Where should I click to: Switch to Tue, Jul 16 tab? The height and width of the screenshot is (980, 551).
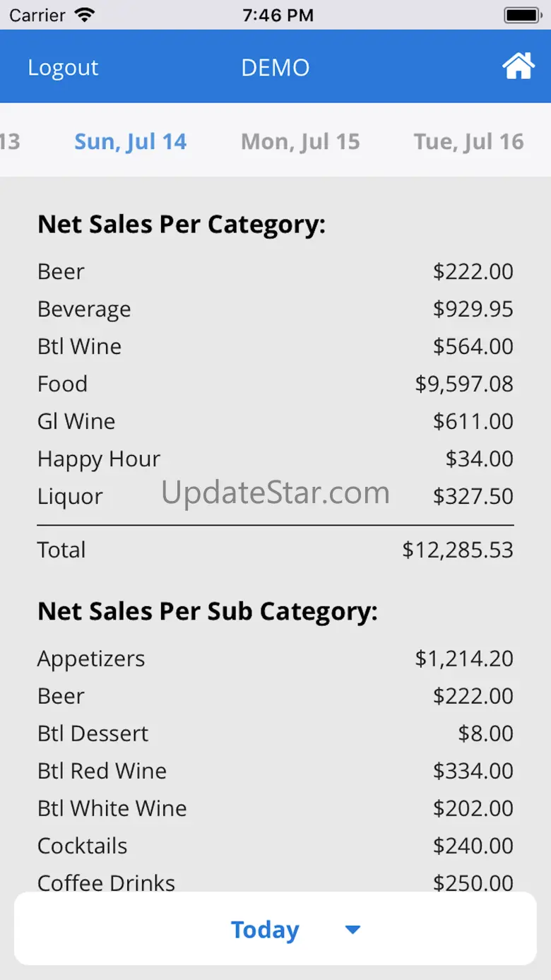[x=468, y=141]
